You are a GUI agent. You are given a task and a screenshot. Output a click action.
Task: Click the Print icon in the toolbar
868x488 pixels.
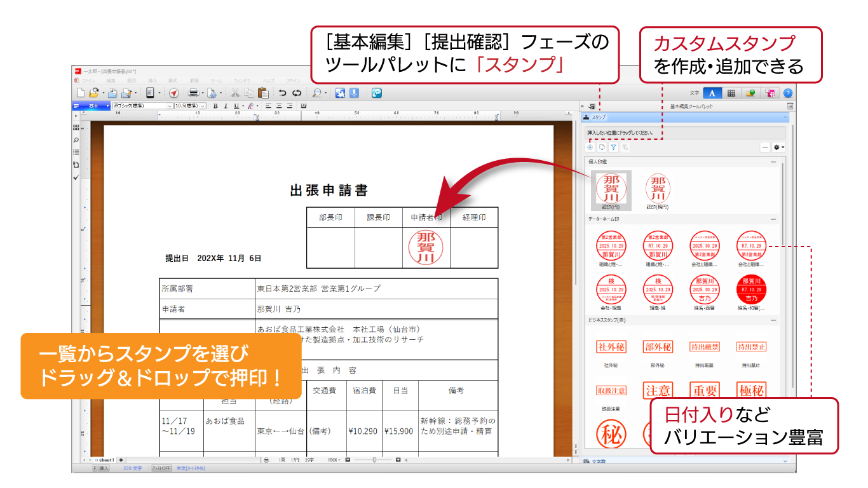pyautogui.click(x=193, y=93)
